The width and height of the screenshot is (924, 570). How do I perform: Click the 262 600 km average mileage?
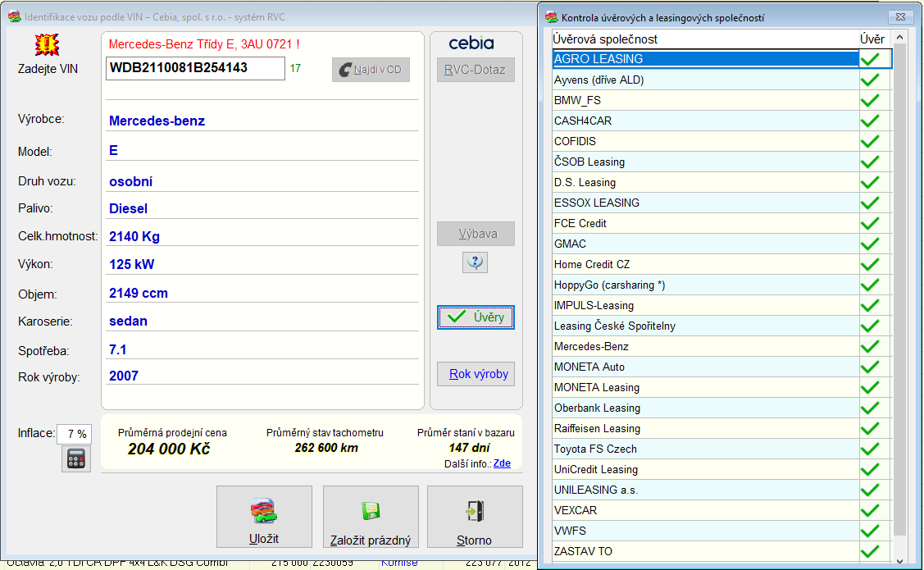click(x=326, y=448)
